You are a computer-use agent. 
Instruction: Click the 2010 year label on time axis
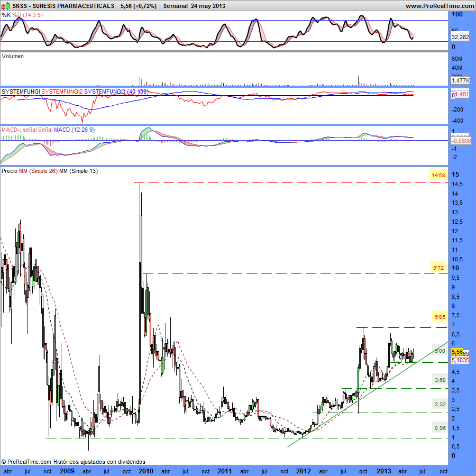pos(146,471)
